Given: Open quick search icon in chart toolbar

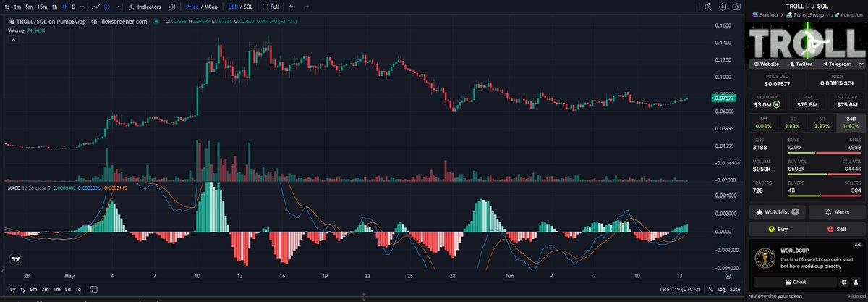Looking at the screenshot, I should click(x=707, y=7).
